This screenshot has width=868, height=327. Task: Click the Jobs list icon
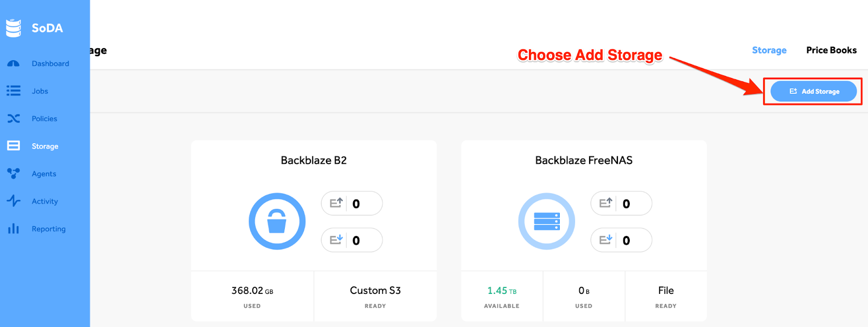(14, 91)
